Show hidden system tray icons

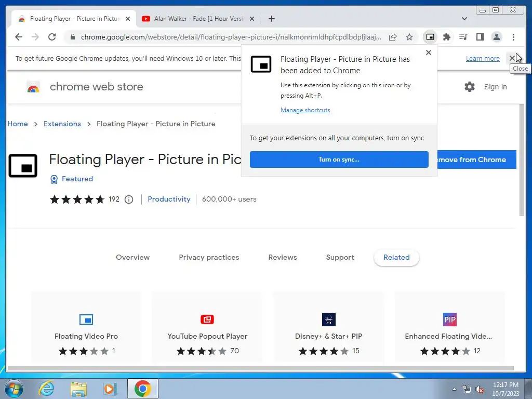[454, 389]
